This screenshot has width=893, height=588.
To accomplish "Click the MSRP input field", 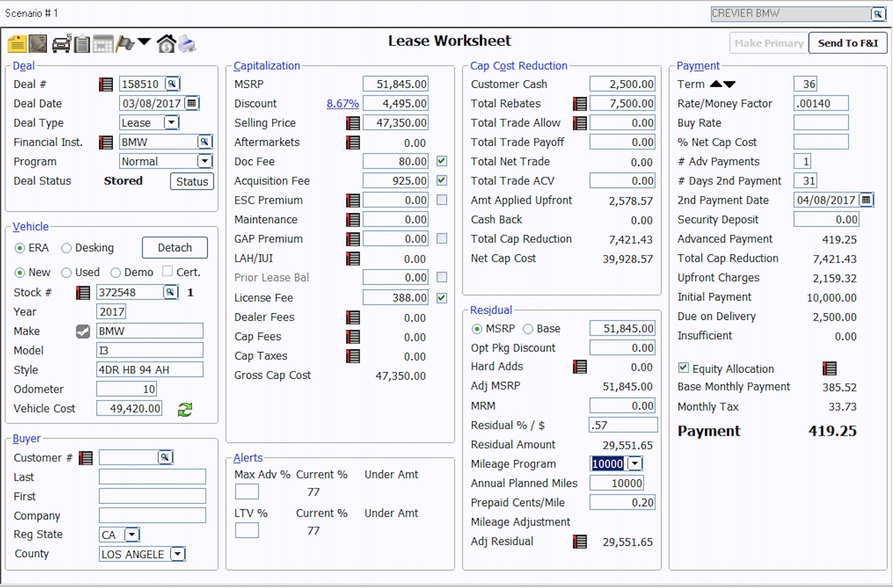I will (x=396, y=84).
